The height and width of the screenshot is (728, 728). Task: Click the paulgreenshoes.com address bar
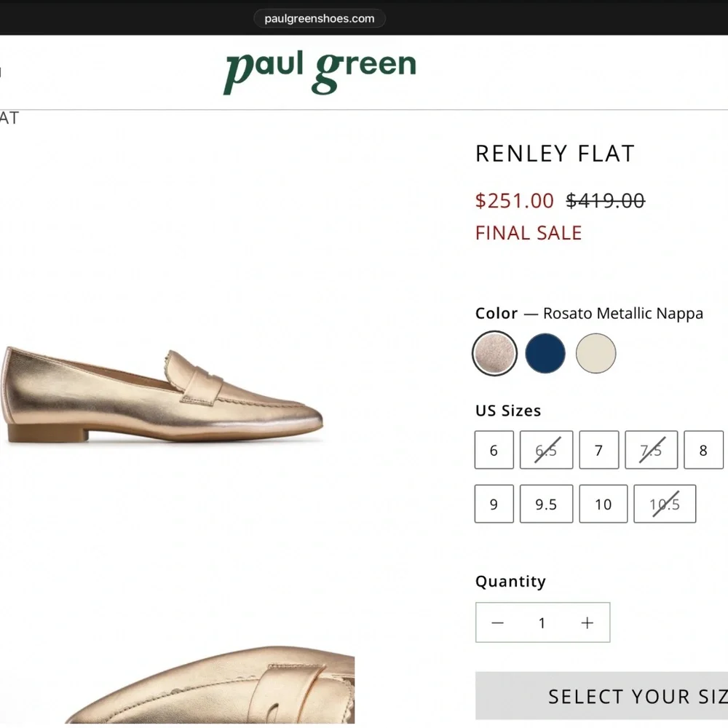pos(320,19)
